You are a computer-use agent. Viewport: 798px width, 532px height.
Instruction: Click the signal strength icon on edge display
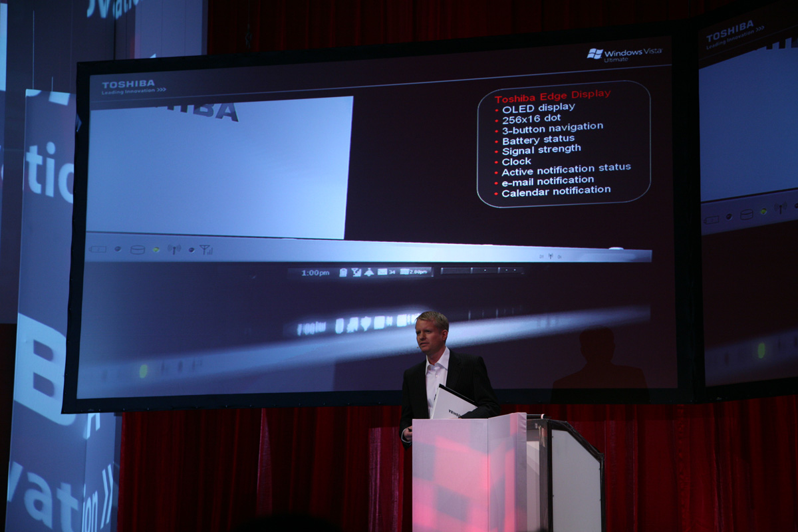click(356, 273)
